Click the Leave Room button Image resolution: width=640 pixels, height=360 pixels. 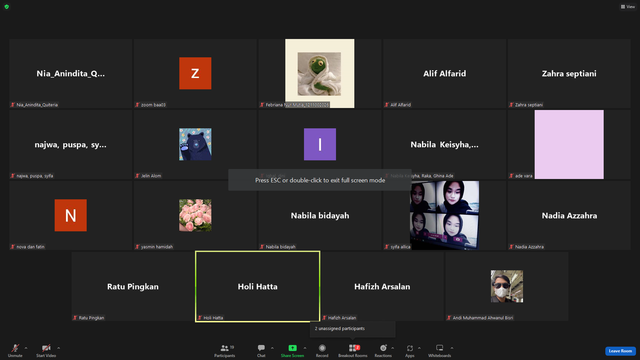(x=620, y=351)
